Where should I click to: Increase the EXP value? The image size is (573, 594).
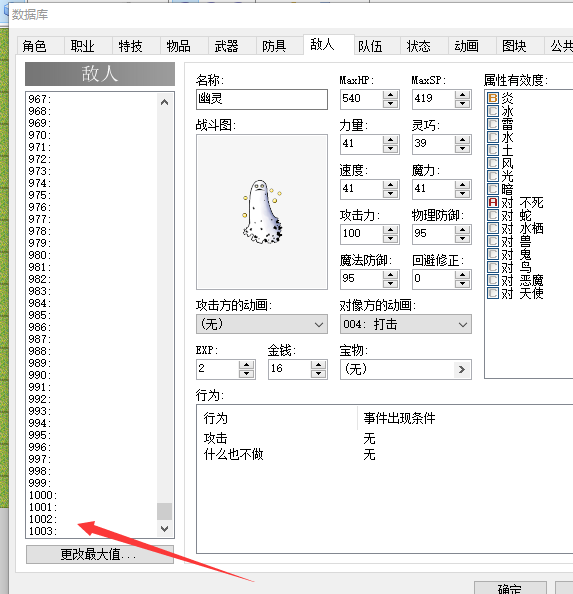pyautogui.click(x=246, y=365)
